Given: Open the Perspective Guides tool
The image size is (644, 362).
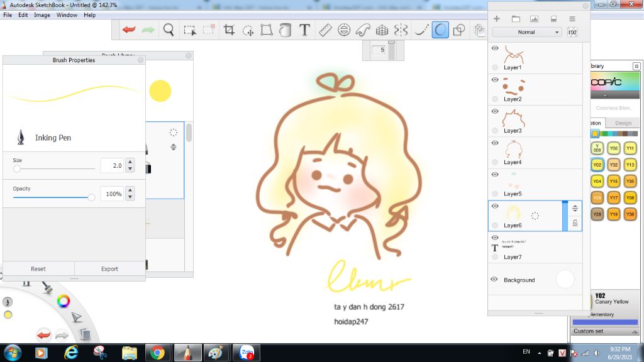Looking at the screenshot, I should (x=382, y=30).
